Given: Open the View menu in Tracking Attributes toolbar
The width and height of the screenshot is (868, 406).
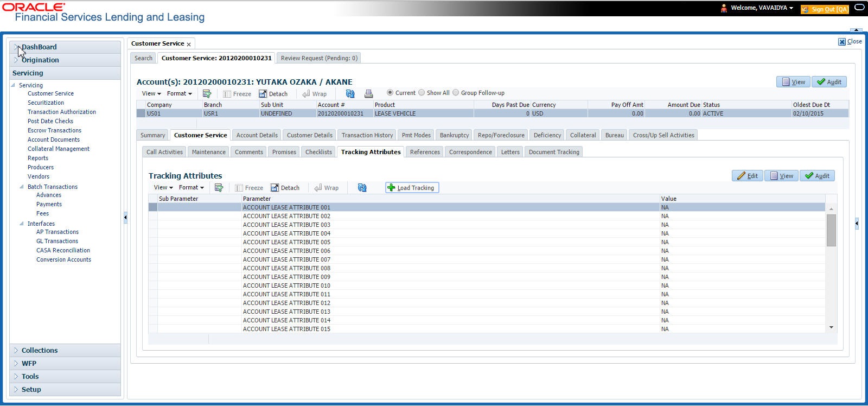Looking at the screenshot, I should pos(163,187).
